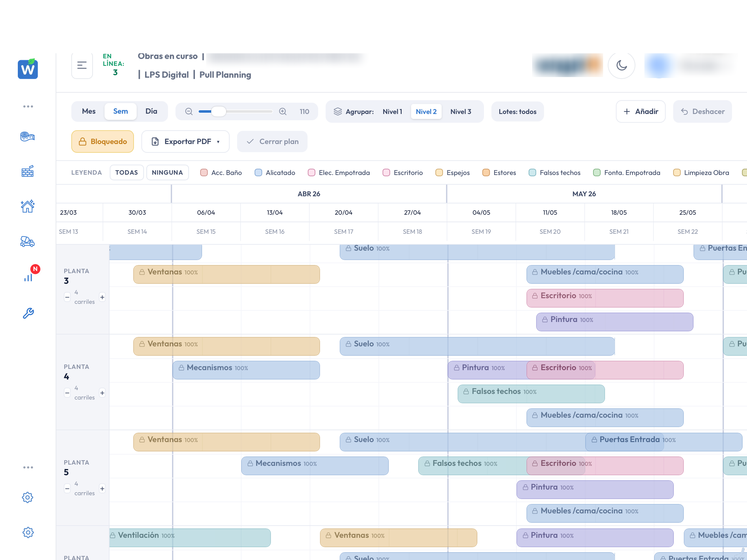Click the Cerrar plan button

pos(272,142)
